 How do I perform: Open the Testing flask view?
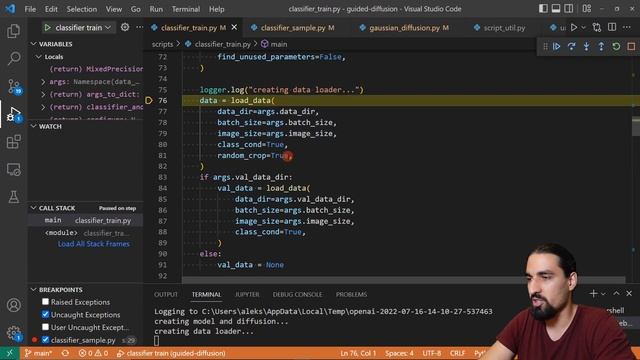pyautogui.click(x=13, y=197)
